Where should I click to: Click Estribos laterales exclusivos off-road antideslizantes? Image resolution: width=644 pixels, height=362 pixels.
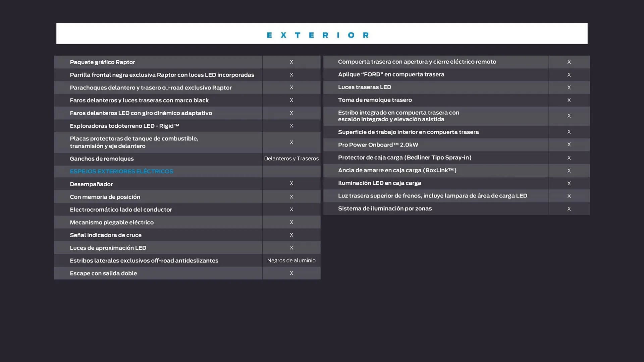[x=144, y=260]
